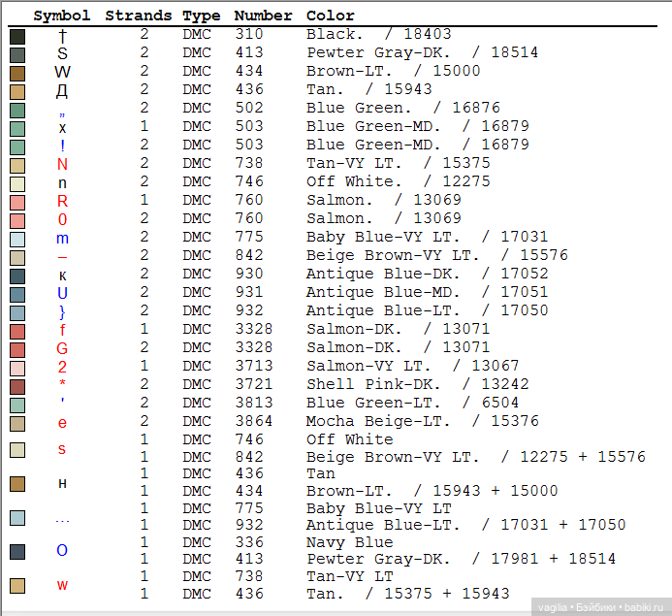Select the Shell Pink-DK 3721 swatch
672x616 pixels.
click(17, 386)
